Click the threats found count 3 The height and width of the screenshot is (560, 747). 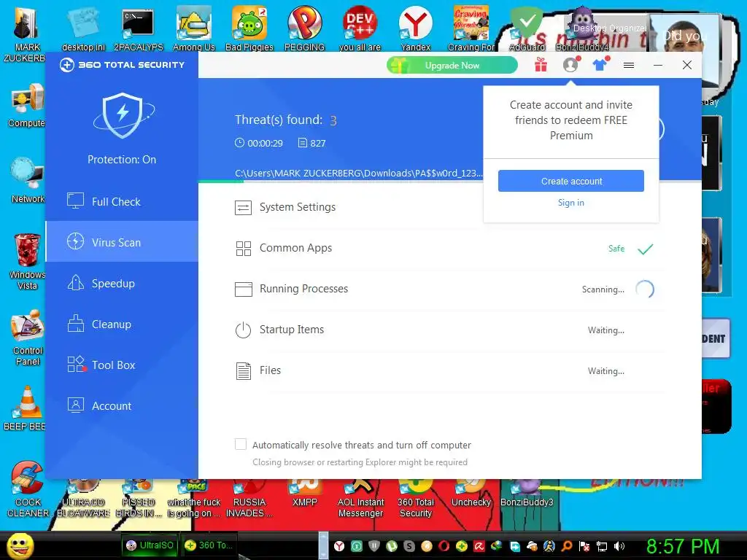pyautogui.click(x=333, y=120)
